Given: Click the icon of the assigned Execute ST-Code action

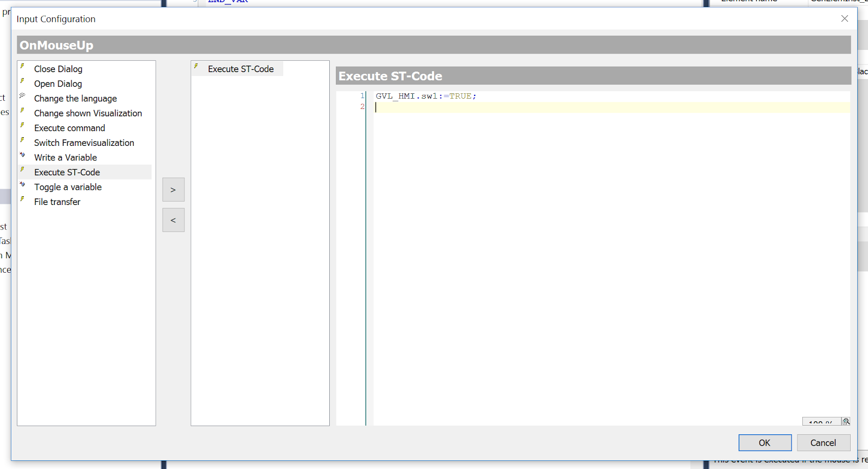Looking at the screenshot, I should pos(196,66).
